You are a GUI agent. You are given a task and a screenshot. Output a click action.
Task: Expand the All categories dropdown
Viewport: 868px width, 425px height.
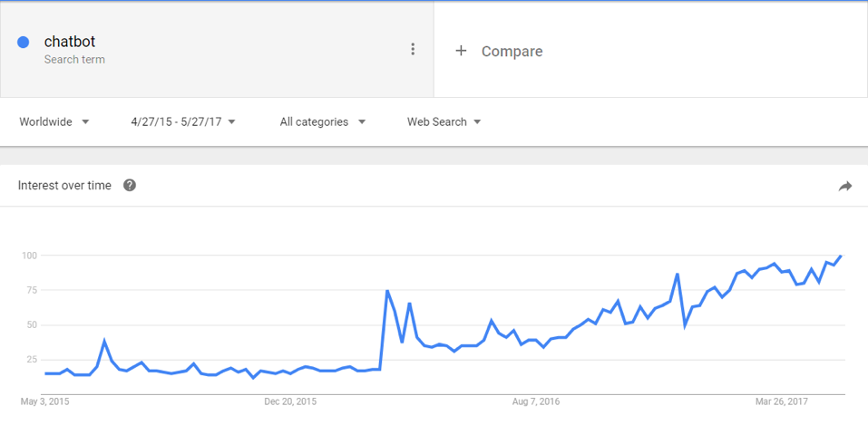(323, 122)
